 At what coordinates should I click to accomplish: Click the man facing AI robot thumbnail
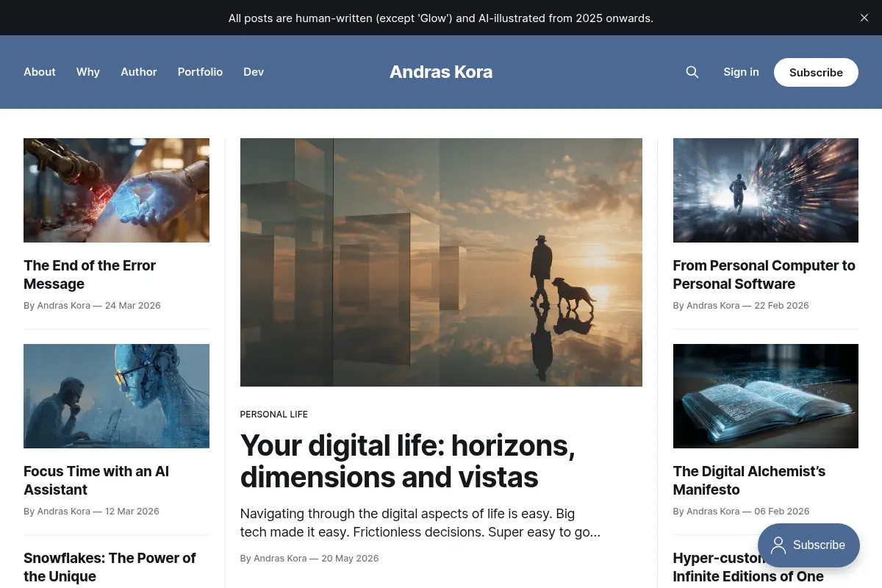coord(116,396)
